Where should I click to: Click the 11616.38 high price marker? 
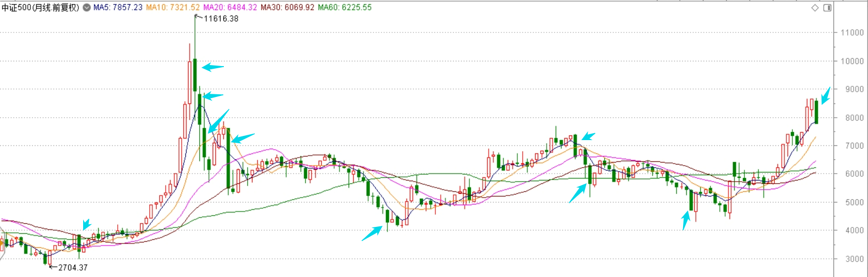coord(221,19)
